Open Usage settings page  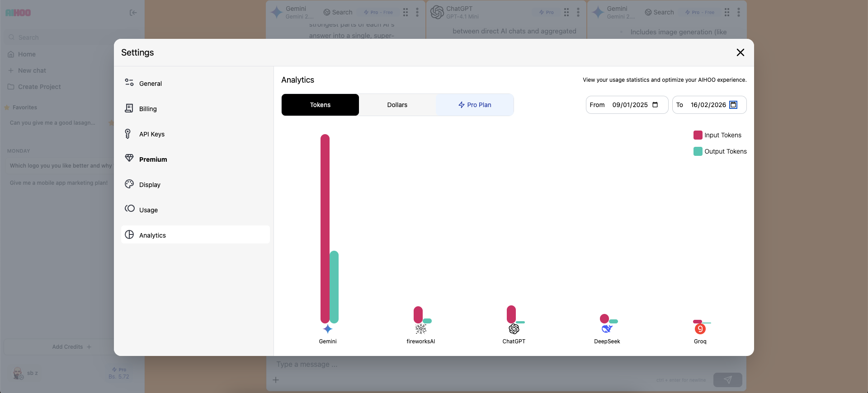(x=148, y=210)
